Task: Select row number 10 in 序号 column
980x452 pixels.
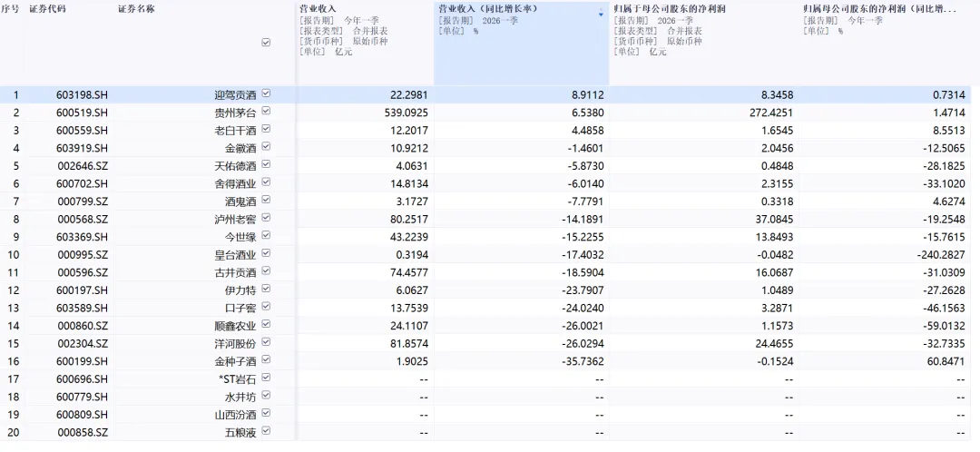Action: click(x=14, y=254)
